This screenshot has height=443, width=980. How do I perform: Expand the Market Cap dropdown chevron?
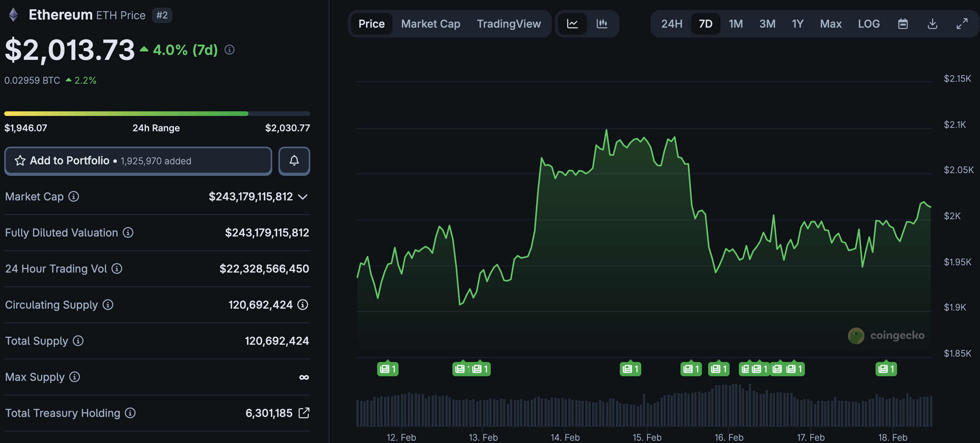(303, 197)
